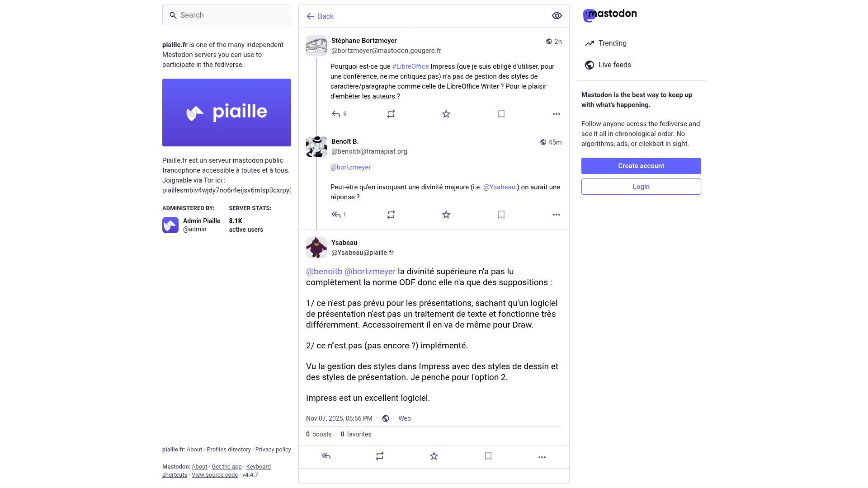
Task: Reply to Benoît B.'s post
Action: (336, 215)
